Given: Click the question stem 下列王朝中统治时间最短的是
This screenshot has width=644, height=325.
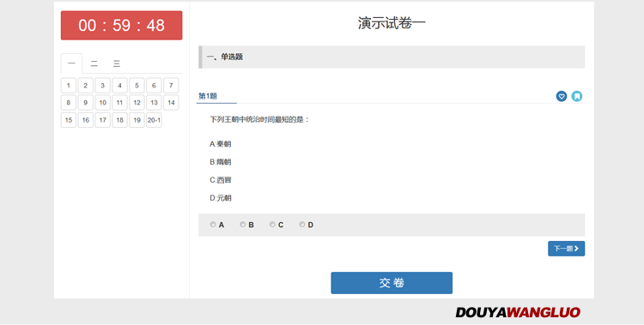Looking at the screenshot, I should click(x=259, y=120).
